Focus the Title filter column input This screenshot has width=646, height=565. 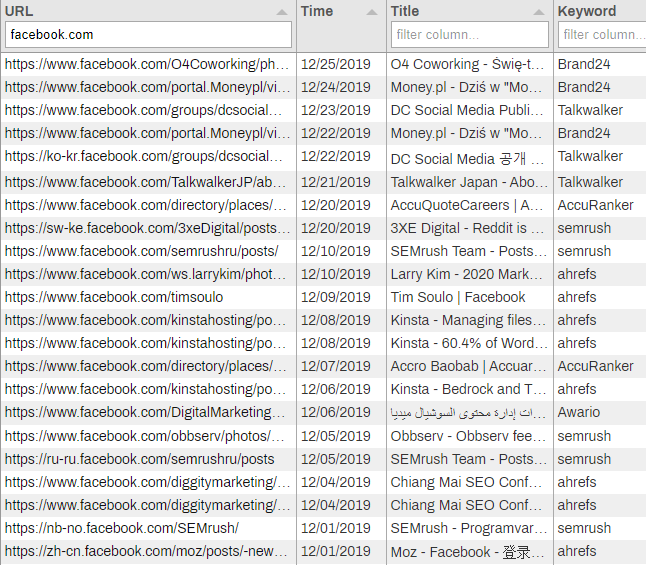[470, 35]
